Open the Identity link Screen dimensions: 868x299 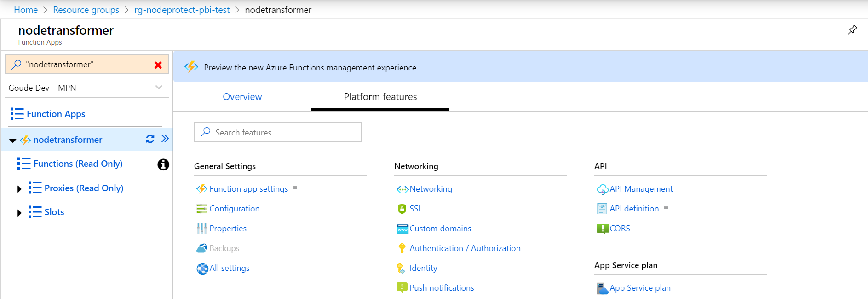point(424,268)
